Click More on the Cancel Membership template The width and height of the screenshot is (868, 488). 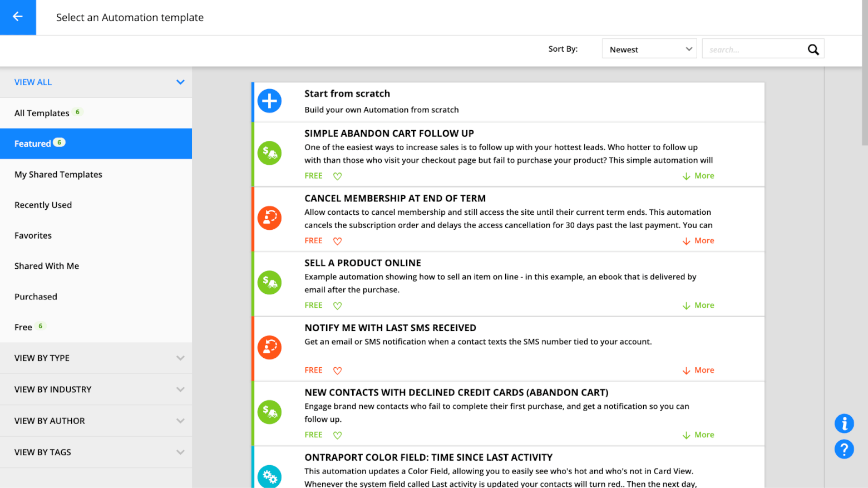click(698, 240)
